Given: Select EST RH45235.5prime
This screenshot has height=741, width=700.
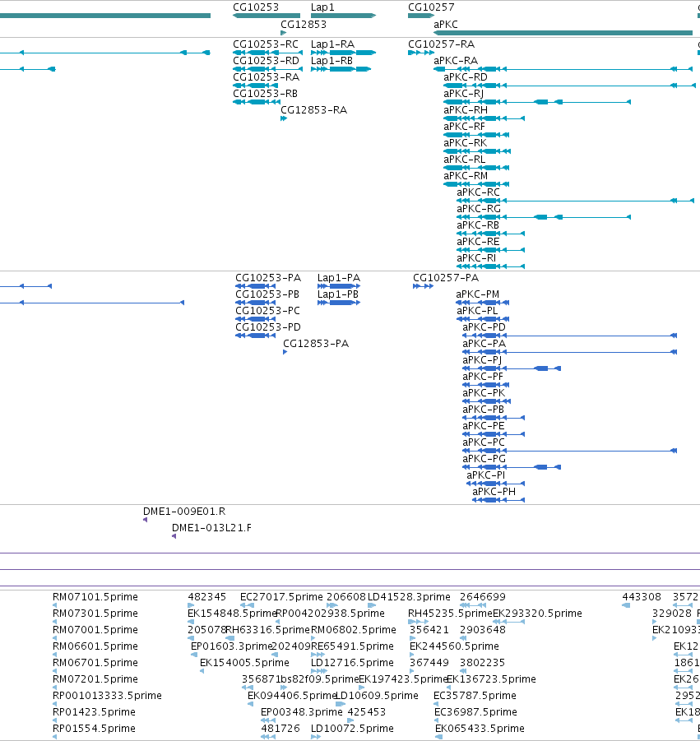Looking at the screenshot, I should (450, 614).
